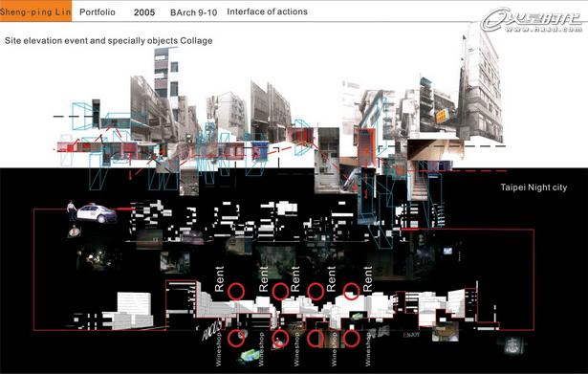Image resolution: width=588 pixels, height=374 pixels.
Task: Click the 2005 year label
Action: (x=144, y=12)
